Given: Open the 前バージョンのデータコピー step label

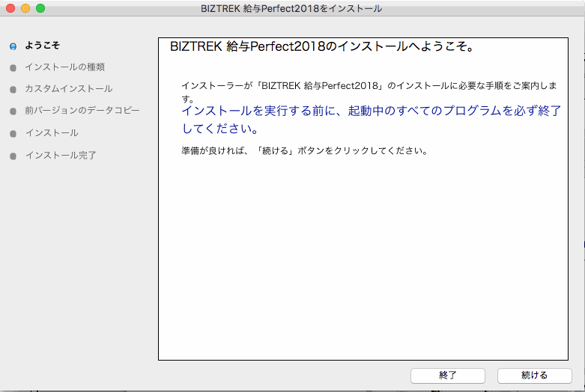Looking at the screenshot, I should click(82, 111).
